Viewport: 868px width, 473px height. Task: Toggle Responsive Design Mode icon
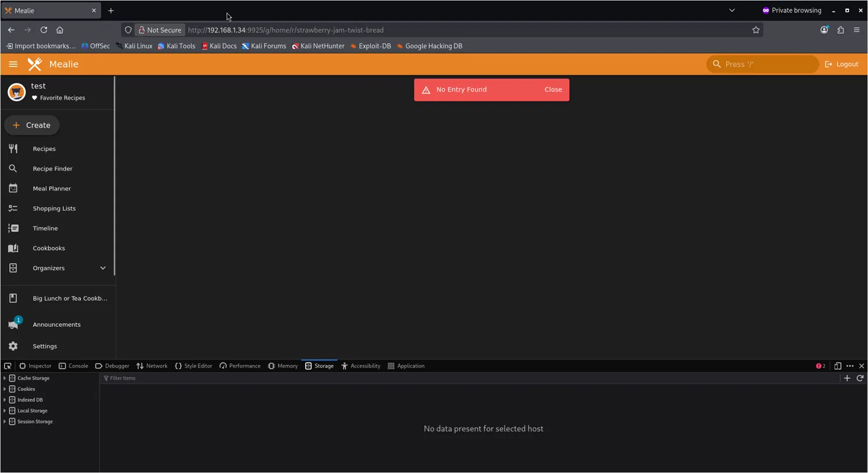coord(838,366)
